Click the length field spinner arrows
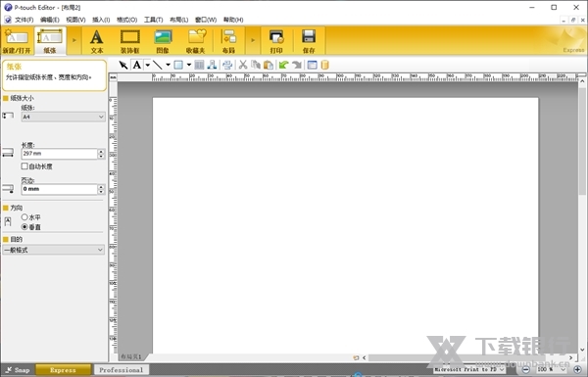 [x=101, y=154]
